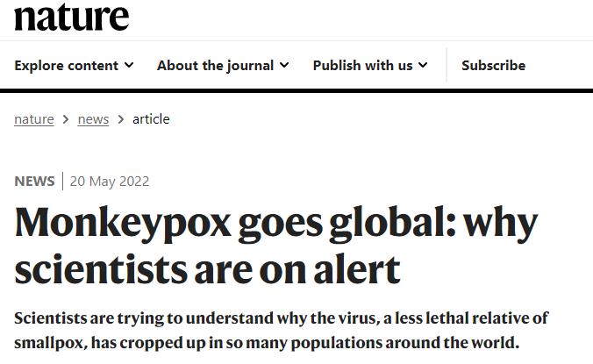Click the NEWS category label
This screenshot has height=364, width=593.
pyautogui.click(x=34, y=182)
